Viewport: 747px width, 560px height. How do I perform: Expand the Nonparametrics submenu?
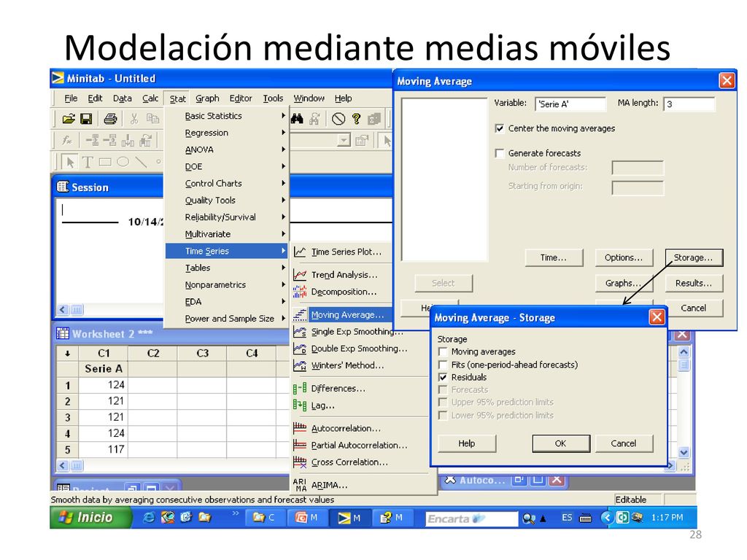click(x=227, y=285)
